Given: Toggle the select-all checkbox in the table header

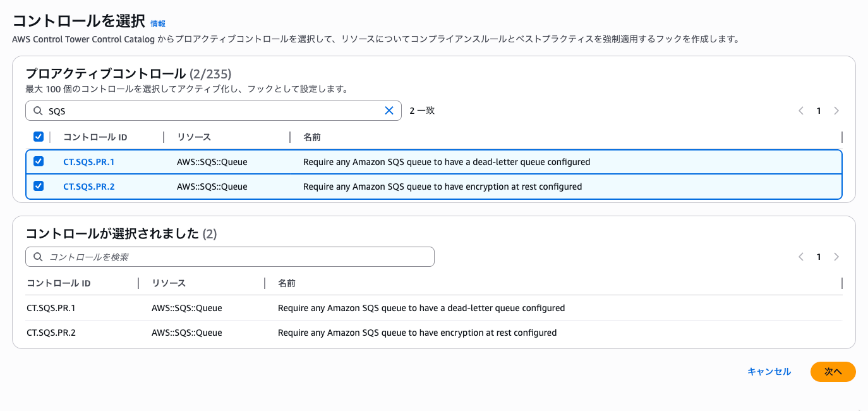Looking at the screenshot, I should (39, 137).
